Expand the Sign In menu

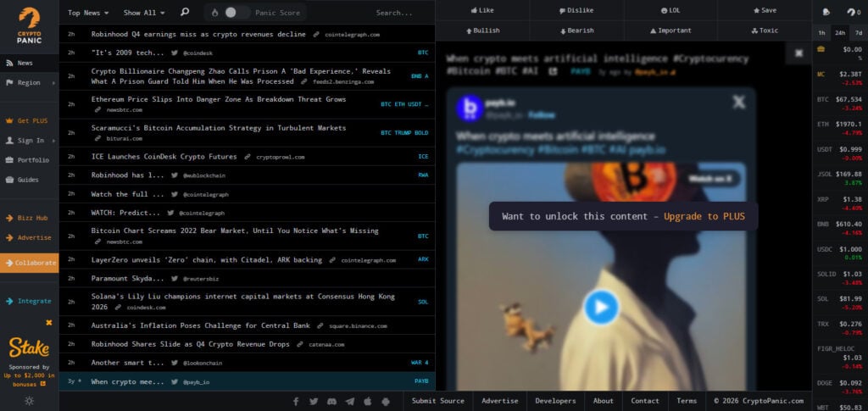pyautogui.click(x=30, y=141)
